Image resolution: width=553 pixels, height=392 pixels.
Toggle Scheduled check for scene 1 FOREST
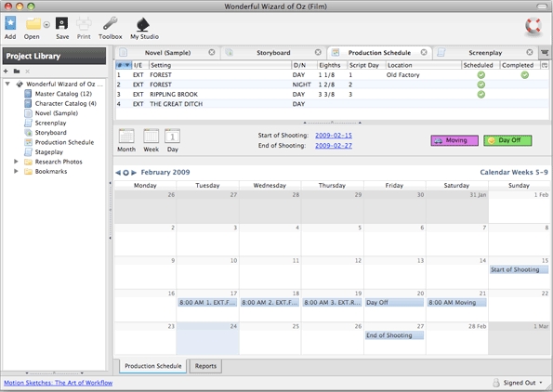point(481,74)
